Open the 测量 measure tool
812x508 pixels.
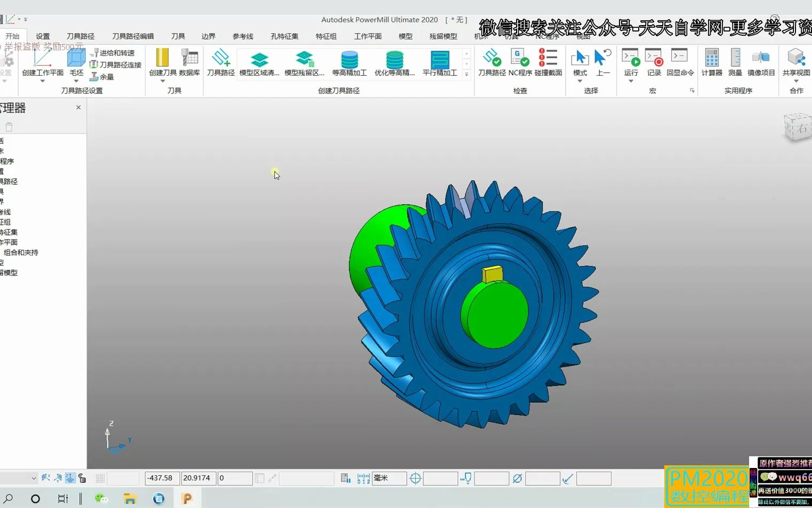coord(735,62)
